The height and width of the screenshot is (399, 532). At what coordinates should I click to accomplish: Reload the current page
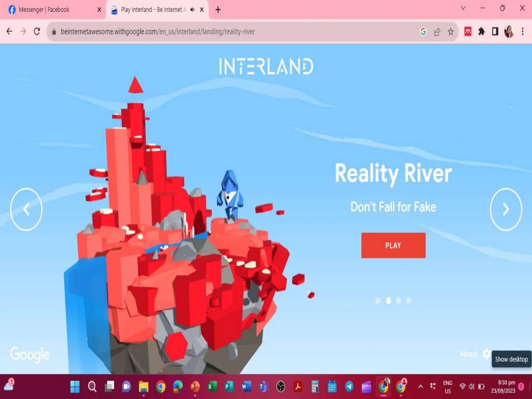37,31
